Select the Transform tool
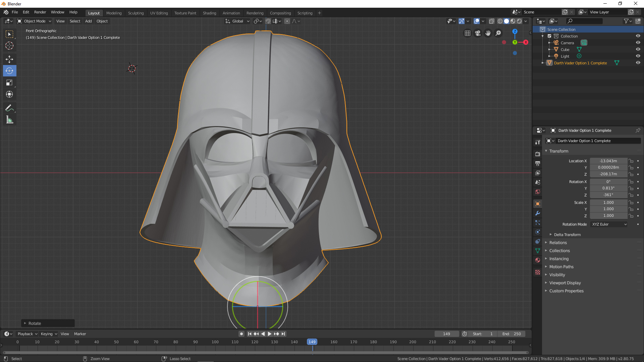This screenshot has height=362, width=644. point(9,94)
